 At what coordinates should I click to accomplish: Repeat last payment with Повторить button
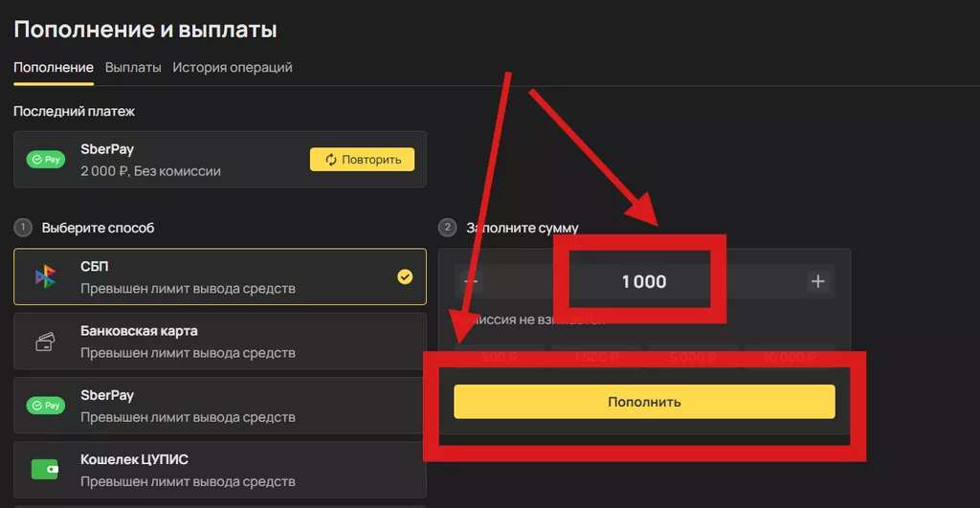click(363, 160)
